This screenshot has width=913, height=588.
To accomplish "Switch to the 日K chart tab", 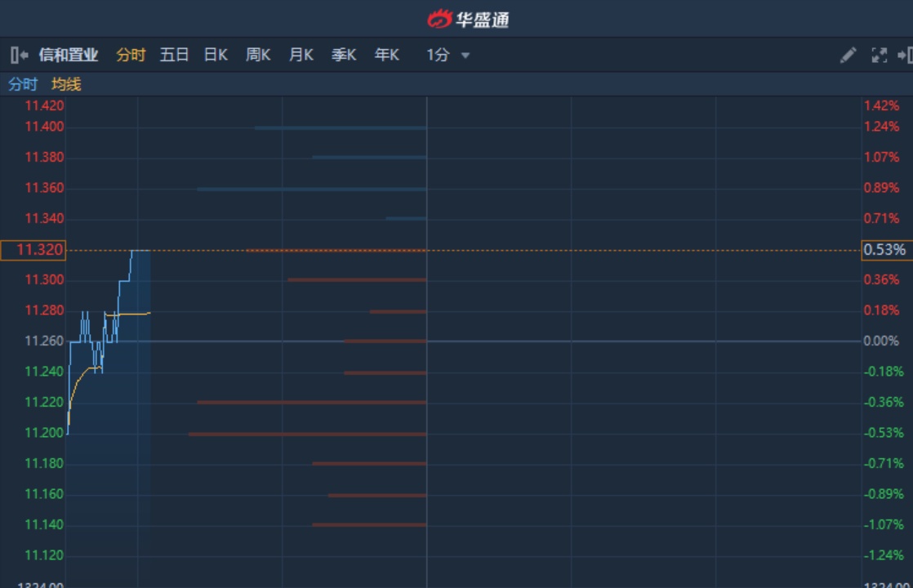I will [x=216, y=56].
